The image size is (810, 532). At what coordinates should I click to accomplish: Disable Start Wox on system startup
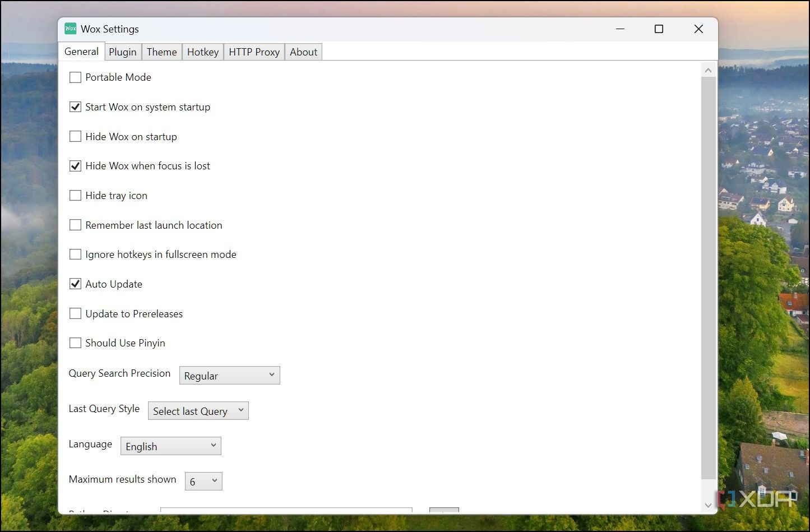pyautogui.click(x=75, y=107)
